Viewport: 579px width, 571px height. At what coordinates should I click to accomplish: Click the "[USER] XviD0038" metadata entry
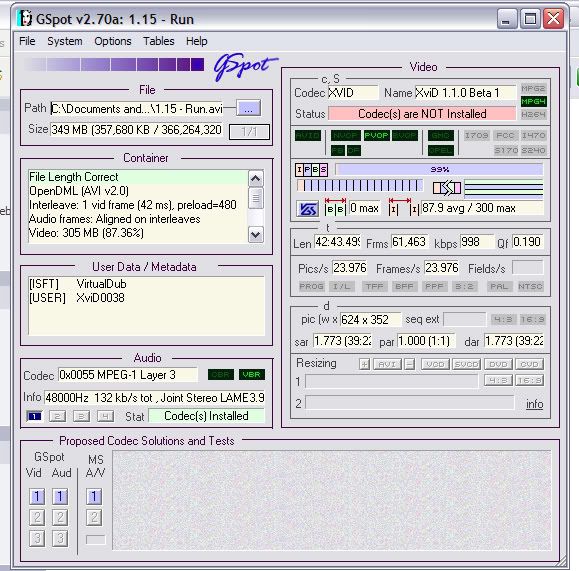[x=77, y=298]
